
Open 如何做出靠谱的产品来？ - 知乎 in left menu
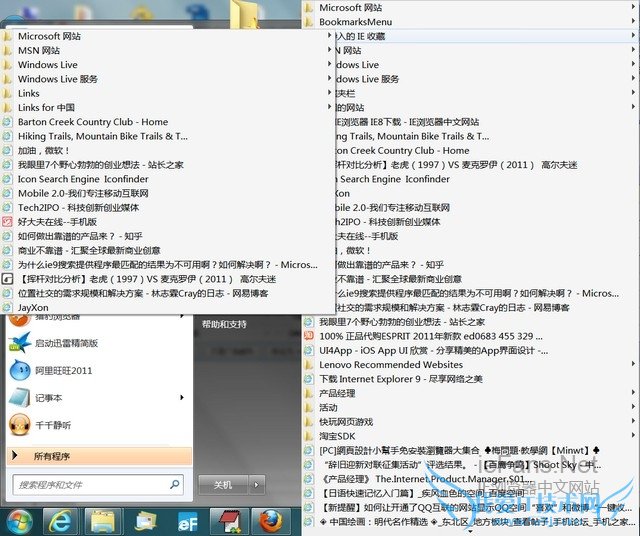pyautogui.click(x=167, y=236)
